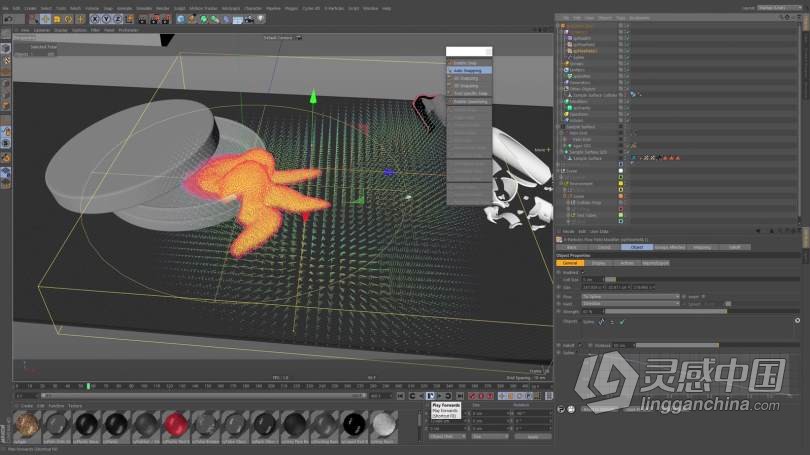Click Go to End of animation
The width and height of the screenshot is (810, 455).
coord(460,396)
